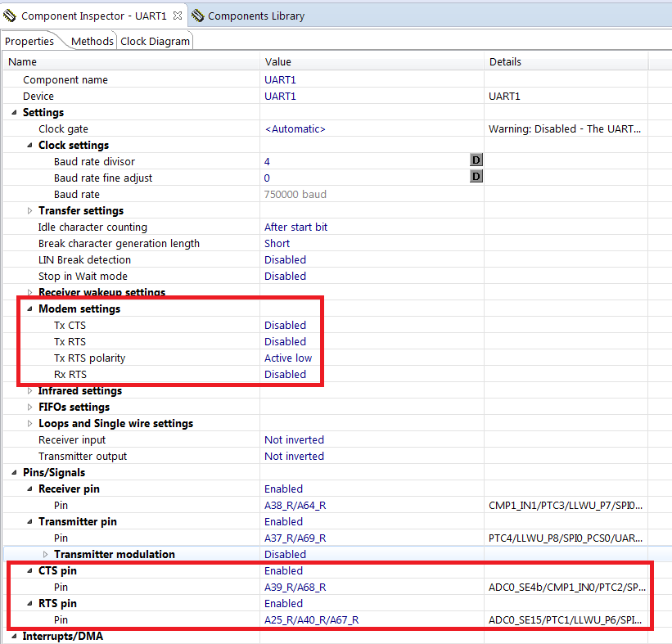Click Receiver input Not inverted value
Viewport: 672px width, 644px height.
(x=294, y=439)
